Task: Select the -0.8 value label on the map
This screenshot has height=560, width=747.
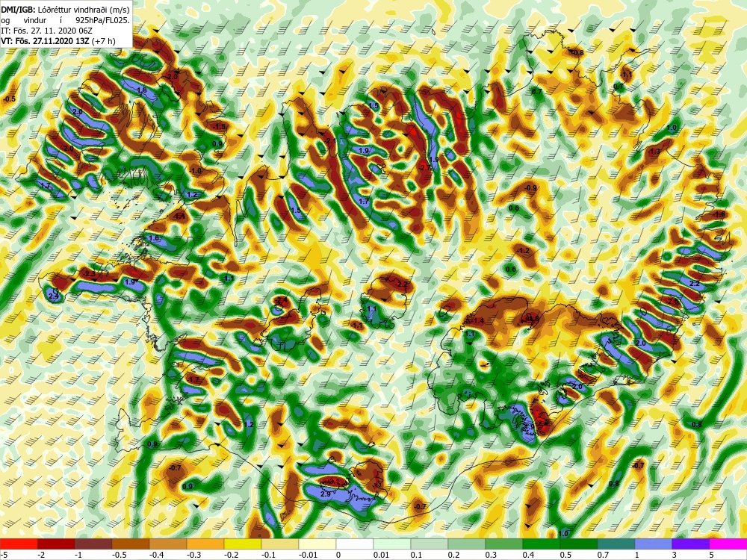Action: pyautogui.click(x=577, y=52)
